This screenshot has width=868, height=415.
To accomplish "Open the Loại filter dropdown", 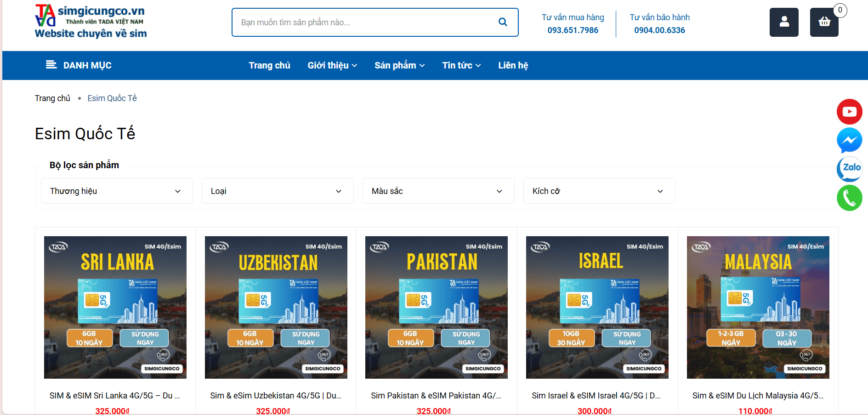I will click(278, 191).
